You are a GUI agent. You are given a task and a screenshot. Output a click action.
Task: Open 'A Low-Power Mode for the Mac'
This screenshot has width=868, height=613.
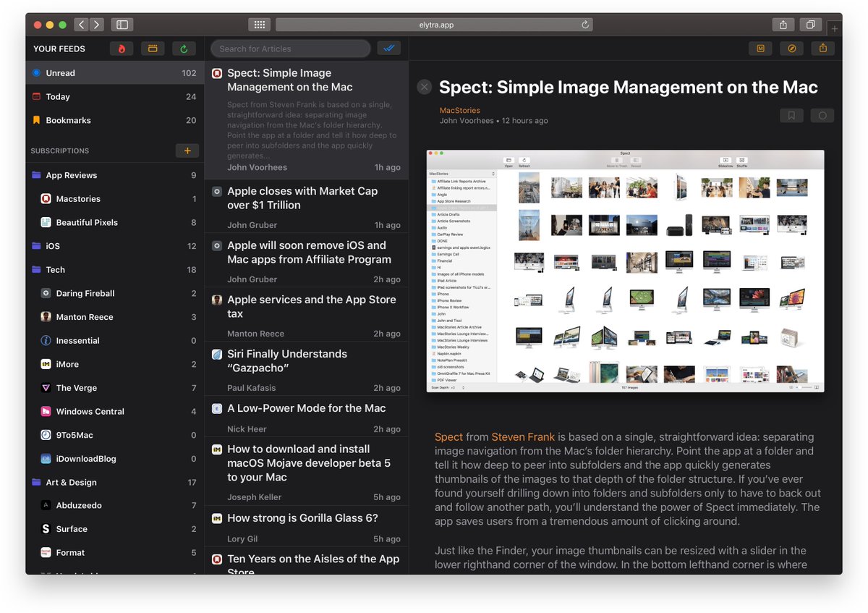coord(307,417)
